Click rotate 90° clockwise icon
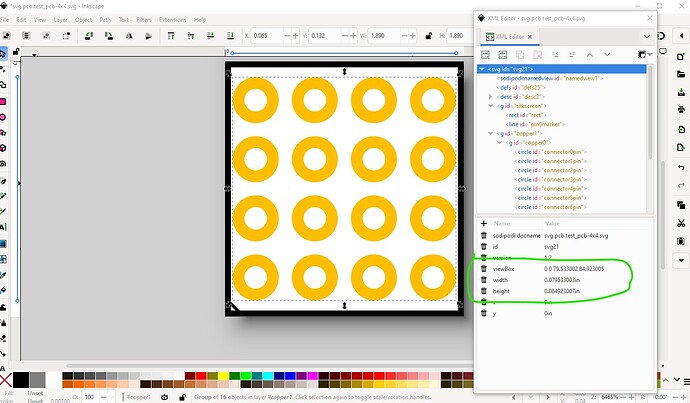 109,36
